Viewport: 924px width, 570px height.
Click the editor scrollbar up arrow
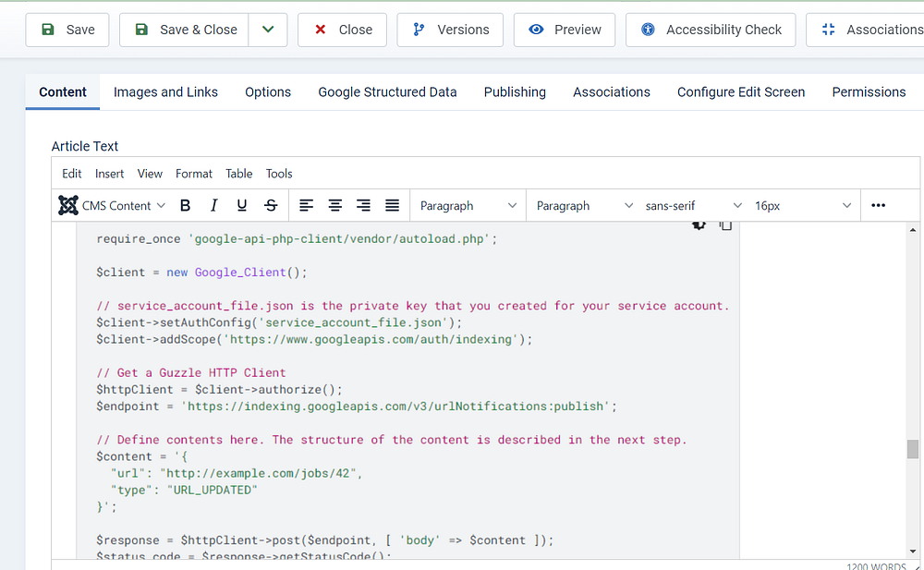click(913, 230)
